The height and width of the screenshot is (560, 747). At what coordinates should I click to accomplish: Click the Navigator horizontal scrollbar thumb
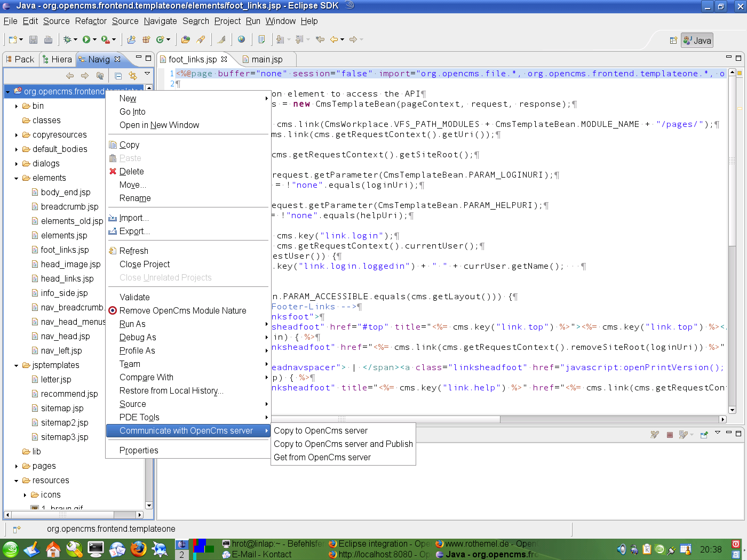coord(62,515)
